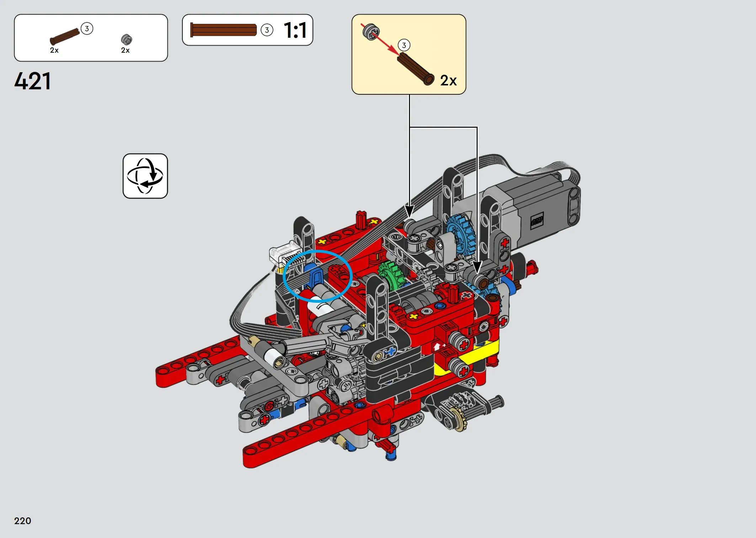Screen dimensions: 756x538
Task: Click the circled 3 beside the 1:1 axle
Action: [x=267, y=30]
